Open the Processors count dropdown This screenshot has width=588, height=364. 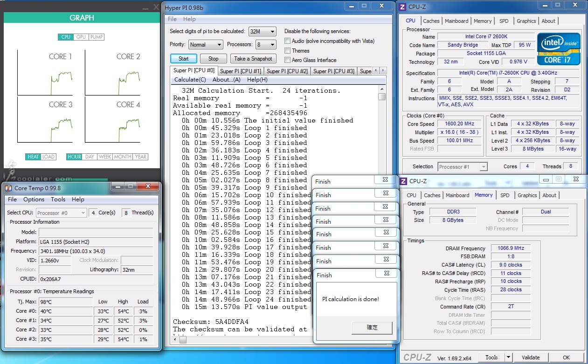point(266,45)
